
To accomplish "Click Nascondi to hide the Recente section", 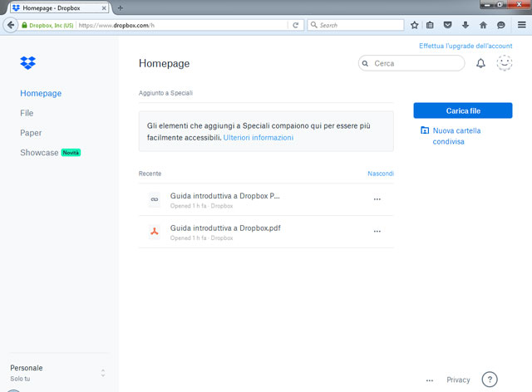I will pos(381,174).
